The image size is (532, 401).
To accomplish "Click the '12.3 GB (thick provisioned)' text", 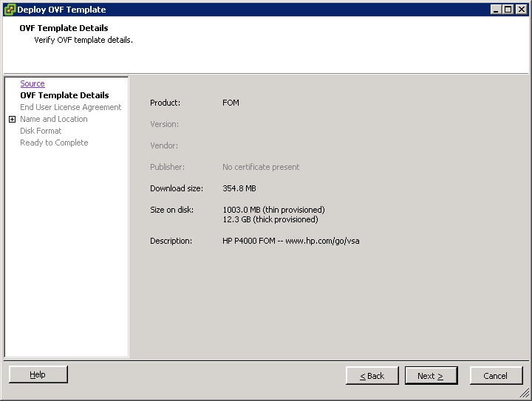I will (270, 219).
